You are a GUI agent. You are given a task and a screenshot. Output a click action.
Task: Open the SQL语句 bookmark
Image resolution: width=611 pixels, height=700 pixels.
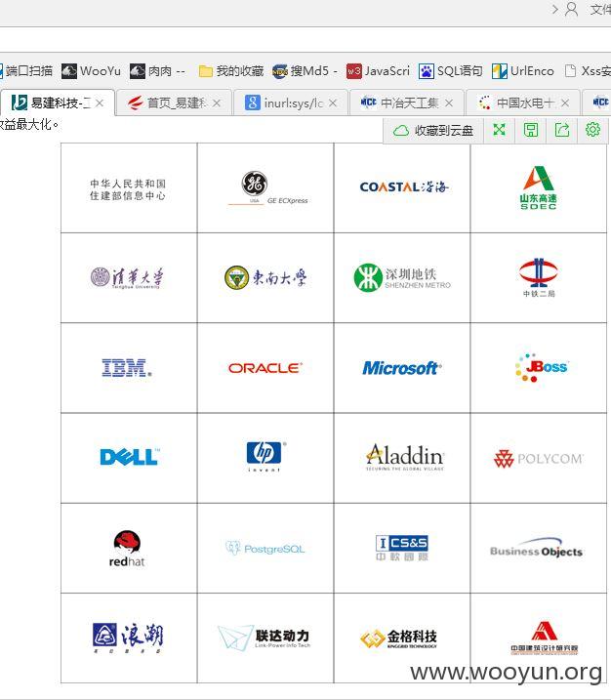451,71
